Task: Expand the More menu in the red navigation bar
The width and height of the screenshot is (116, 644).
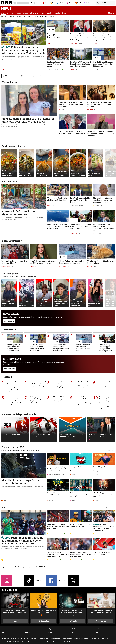Action: click(x=111, y=13)
